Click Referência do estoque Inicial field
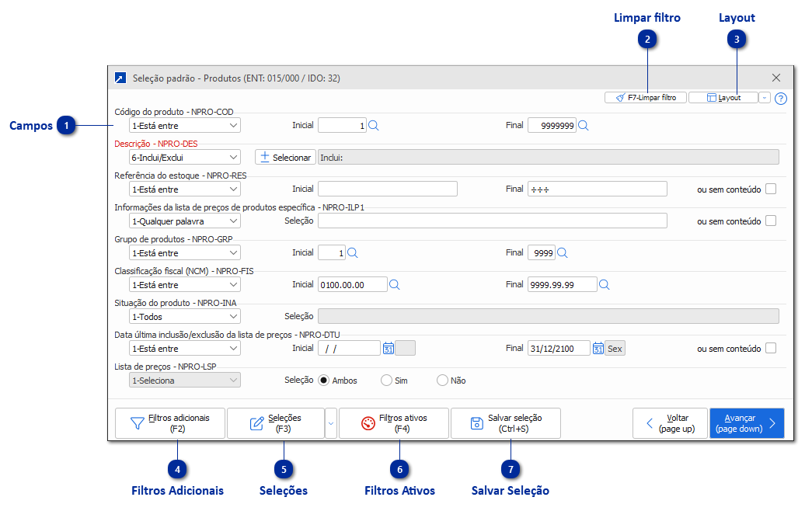 click(388, 189)
